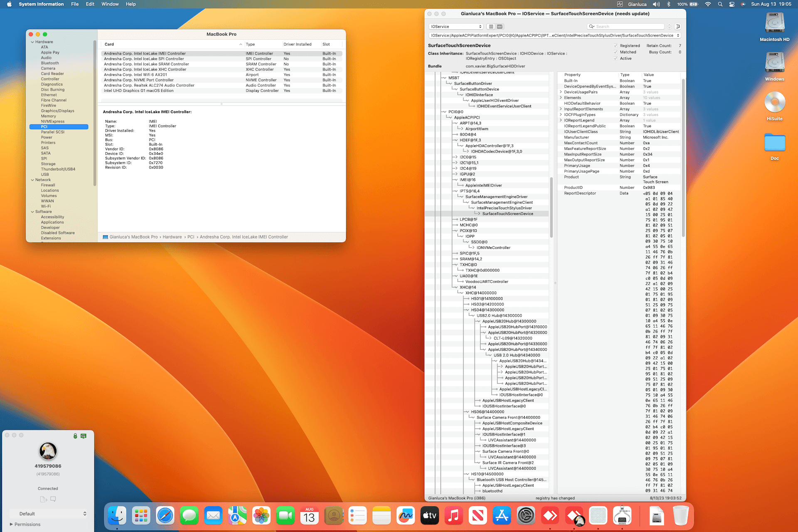Screen dimensions: 798x532
Task: Select Thunderbolt/USB4 in System Information sidebar
Action: tap(58, 169)
